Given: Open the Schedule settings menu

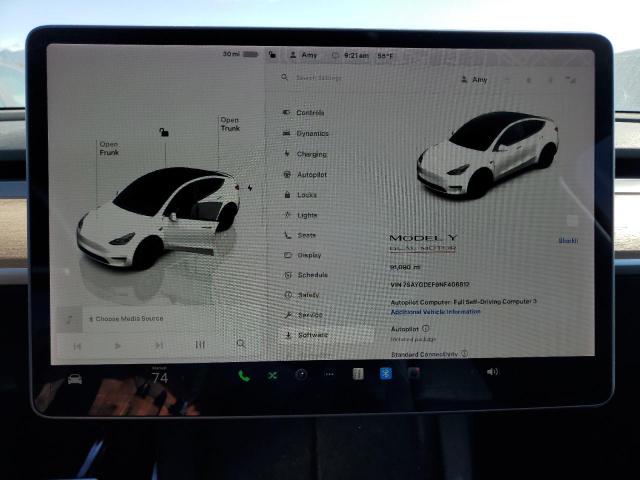Looking at the screenshot, I should tap(306, 275).
